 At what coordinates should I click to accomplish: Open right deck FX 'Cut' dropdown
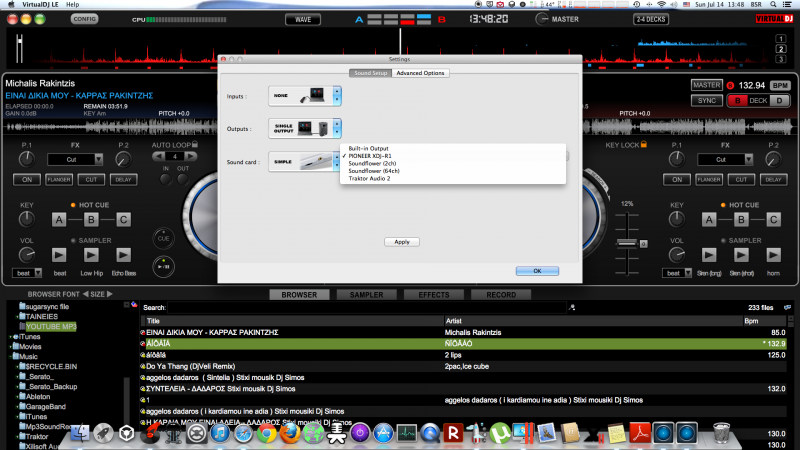click(x=725, y=160)
